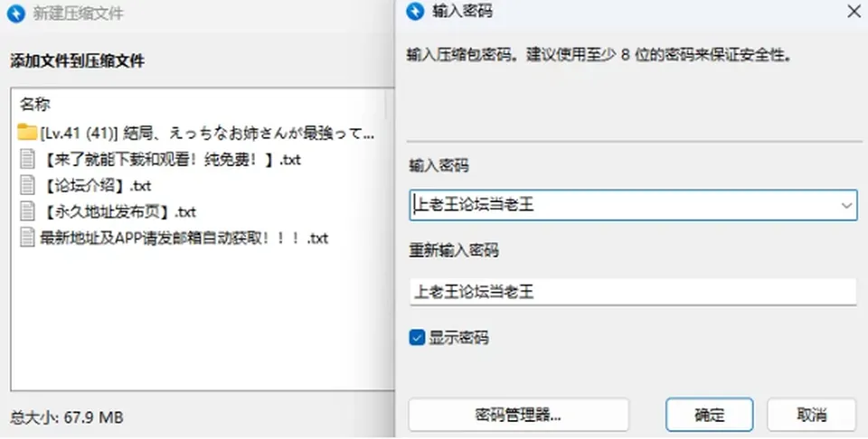Select the yellow folder icon for [Lv.41 (41)]
868x439 pixels.
coord(27,132)
